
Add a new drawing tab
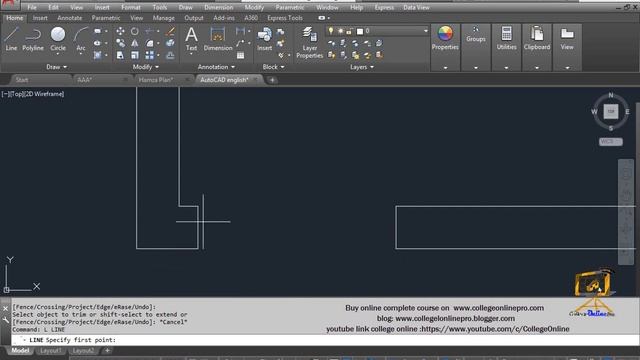pos(272,80)
